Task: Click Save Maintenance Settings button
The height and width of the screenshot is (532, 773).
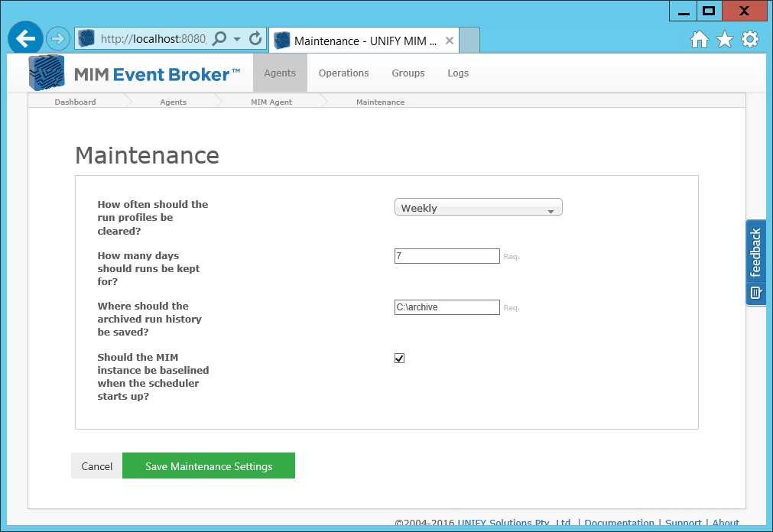Action: pyautogui.click(x=209, y=466)
